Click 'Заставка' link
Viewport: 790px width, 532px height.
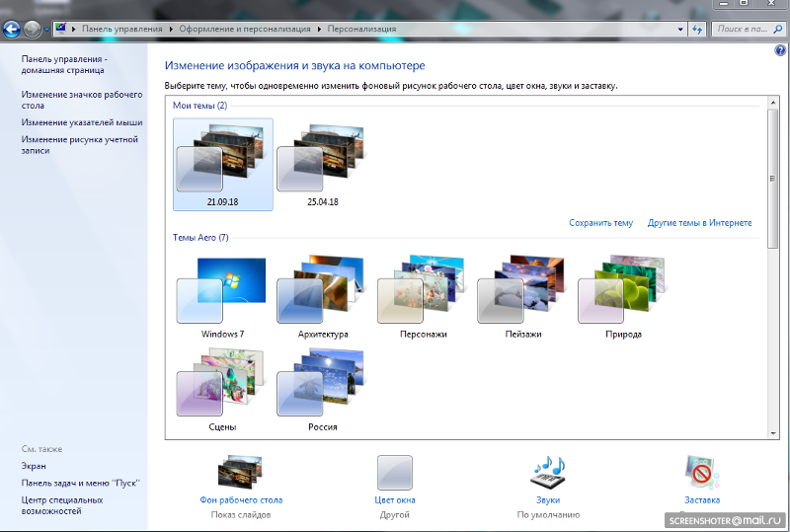(702, 499)
